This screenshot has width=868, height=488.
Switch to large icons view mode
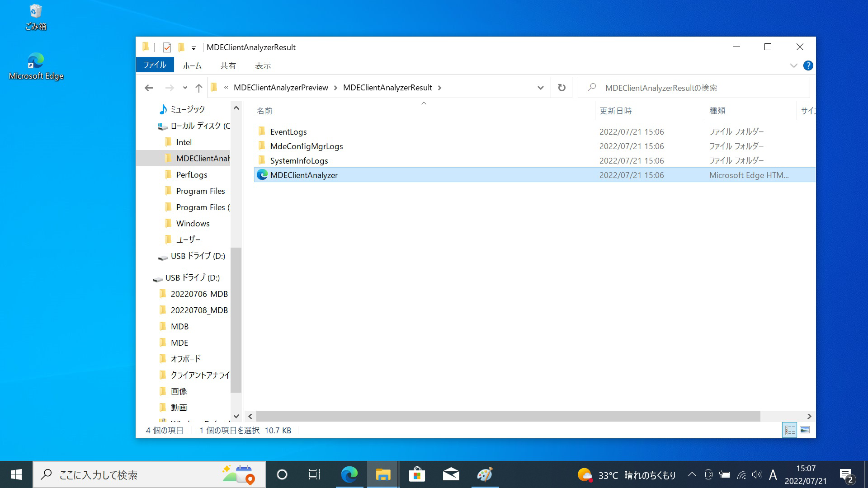pyautogui.click(x=805, y=430)
